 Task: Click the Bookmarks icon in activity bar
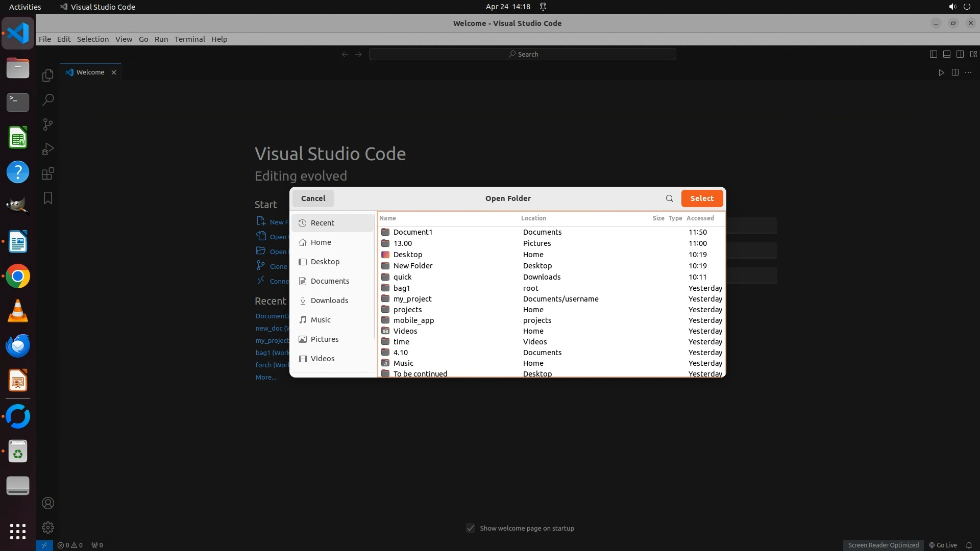pyautogui.click(x=48, y=198)
